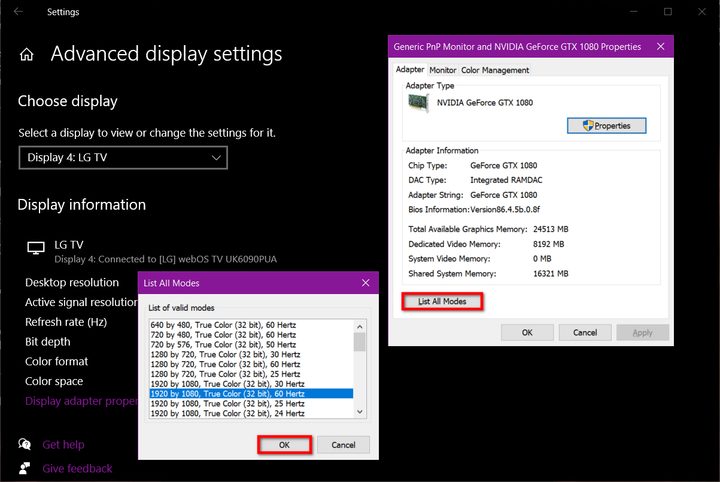The height and width of the screenshot is (482, 720).
Task: Select 1920 by 1080, 60 Hertz mode
Action: click(x=251, y=393)
